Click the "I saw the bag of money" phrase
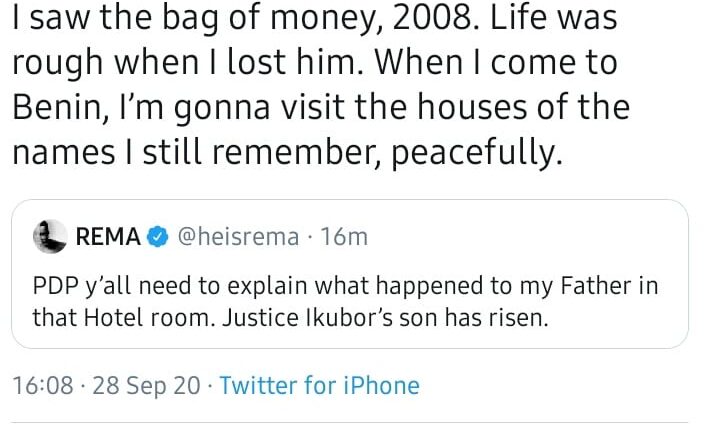710x430 pixels. click(x=182, y=17)
